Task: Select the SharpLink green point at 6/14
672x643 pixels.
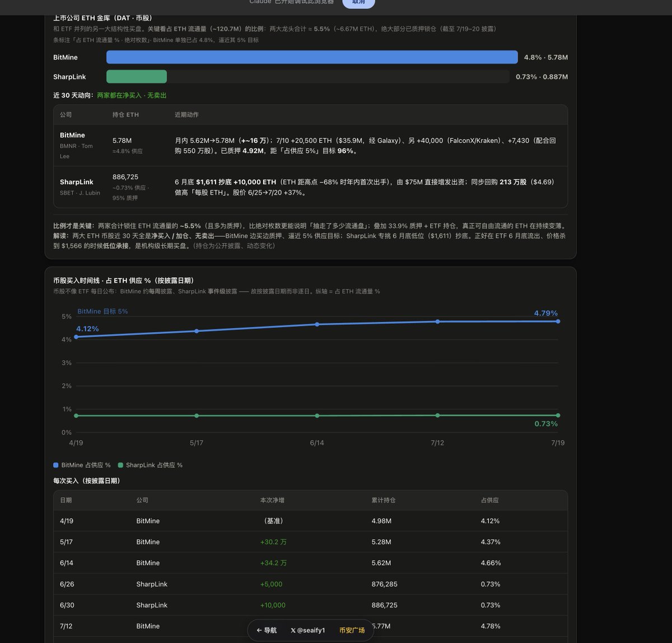Action: point(317,416)
